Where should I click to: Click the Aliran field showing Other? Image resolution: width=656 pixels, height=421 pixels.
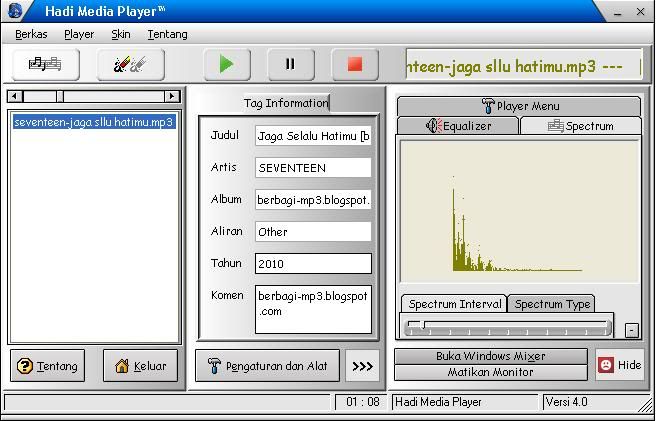pyautogui.click(x=313, y=231)
